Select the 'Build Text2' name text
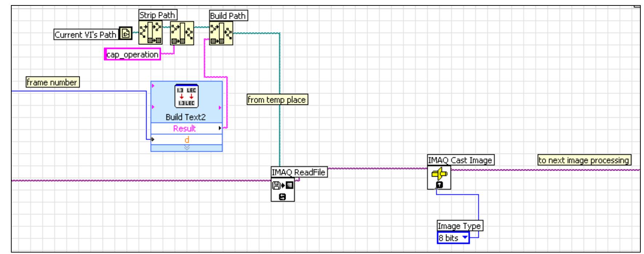This screenshot has width=644, height=254. point(187,117)
